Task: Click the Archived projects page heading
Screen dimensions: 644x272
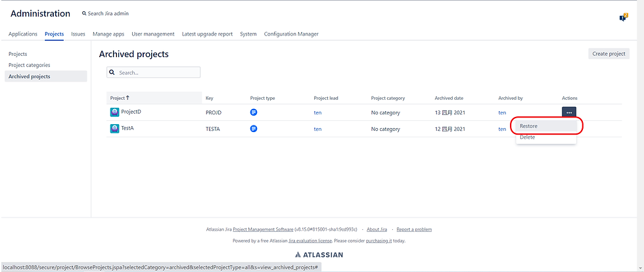Action: 134,55
